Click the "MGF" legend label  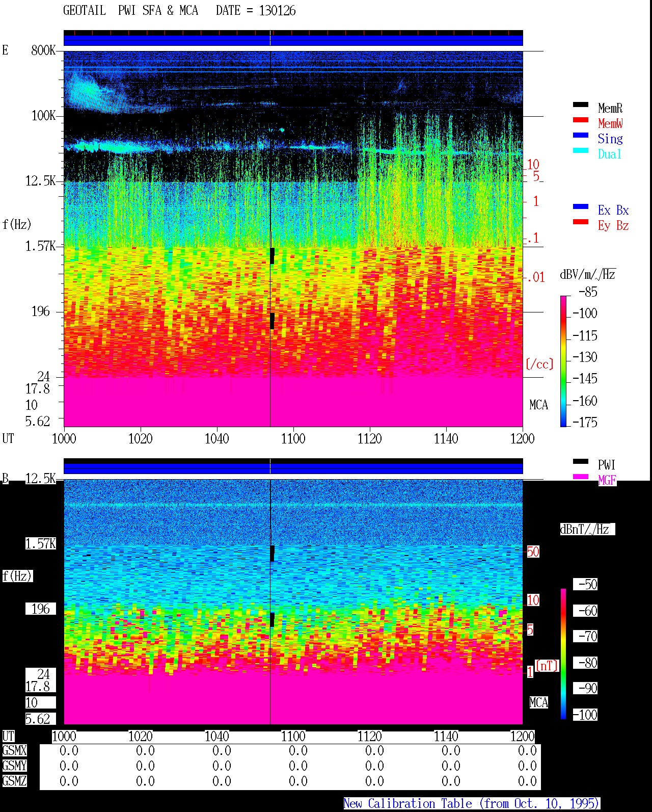(607, 480)
